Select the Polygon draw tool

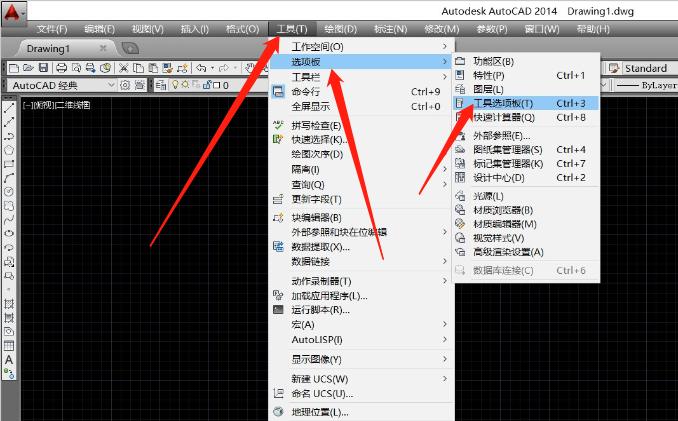coord(9,150)
